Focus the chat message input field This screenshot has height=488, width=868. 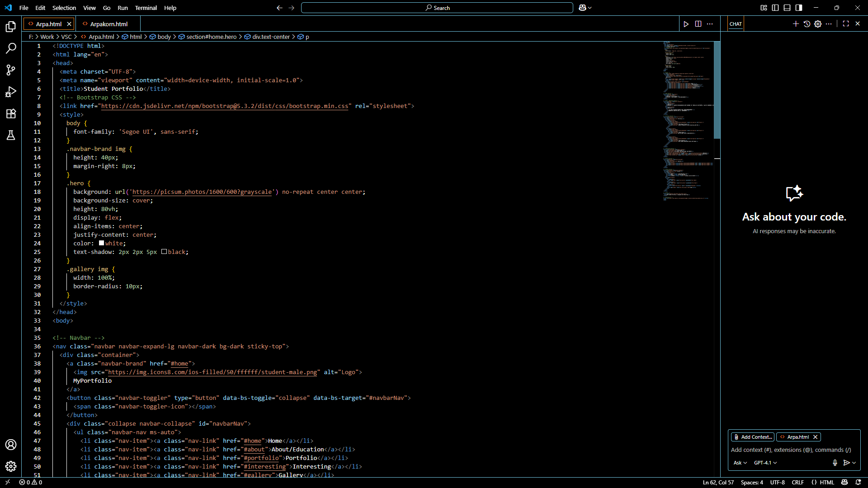(794, 450)
